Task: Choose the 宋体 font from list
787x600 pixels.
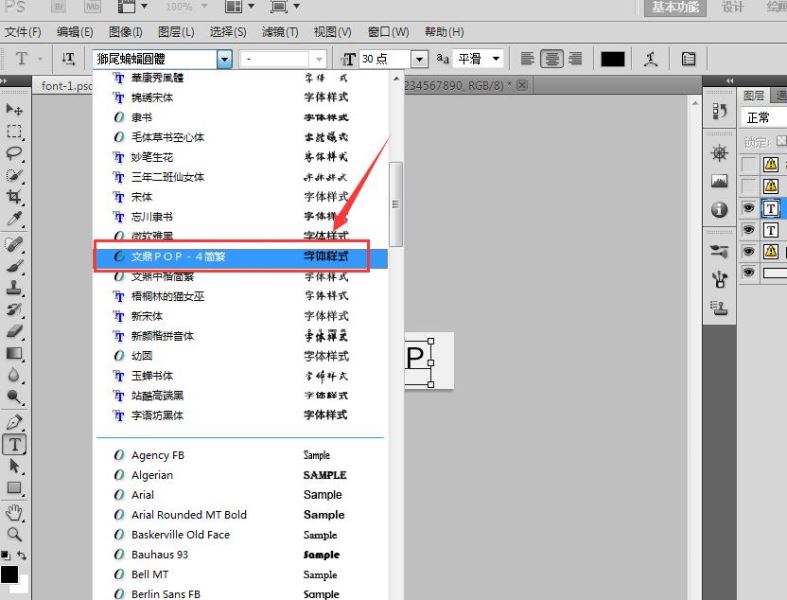Action: click(x=242, y=197)
